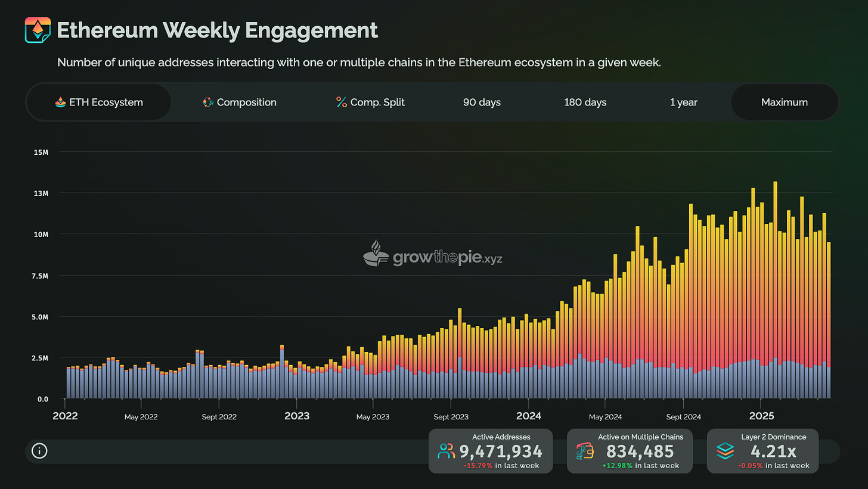868x489 pixels.
Task: Click the 5.0M y-axis label
Action: pos(39,316)
